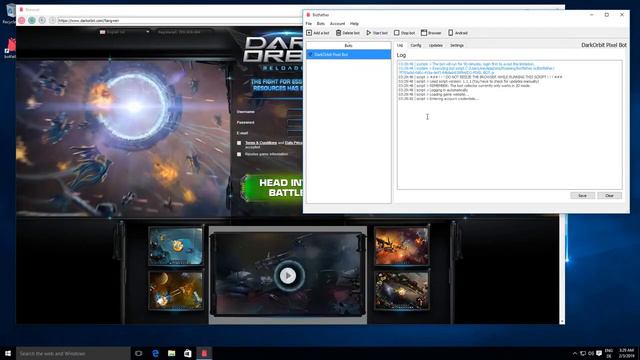
Task: Select the BotFather desktop shortcut
Action: click(10, 48)
